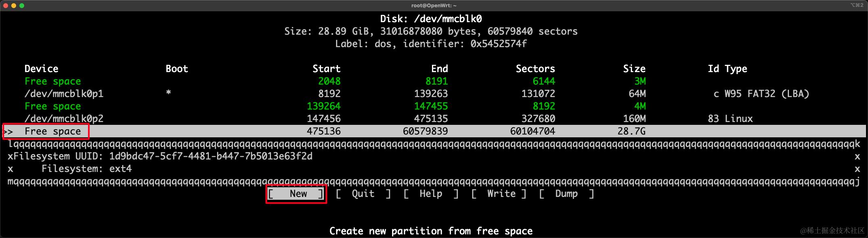Select the /dev/mmcblk0p2 partition row

434,119
